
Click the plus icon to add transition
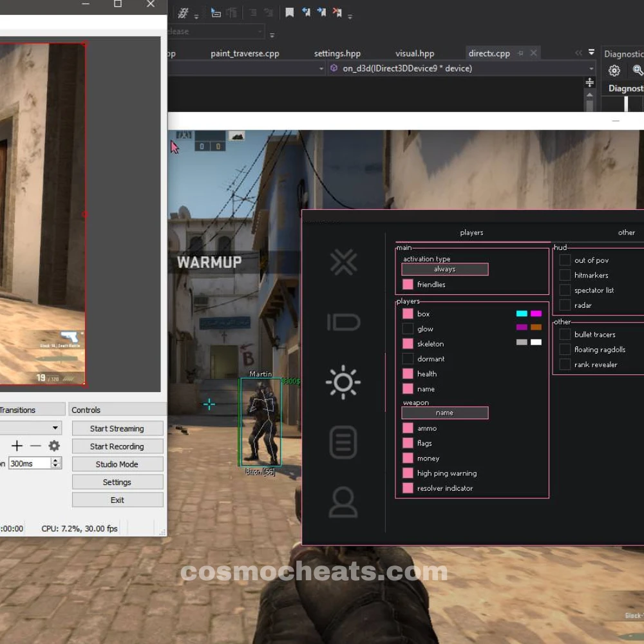pyautogui.click(x=17, y=446)
